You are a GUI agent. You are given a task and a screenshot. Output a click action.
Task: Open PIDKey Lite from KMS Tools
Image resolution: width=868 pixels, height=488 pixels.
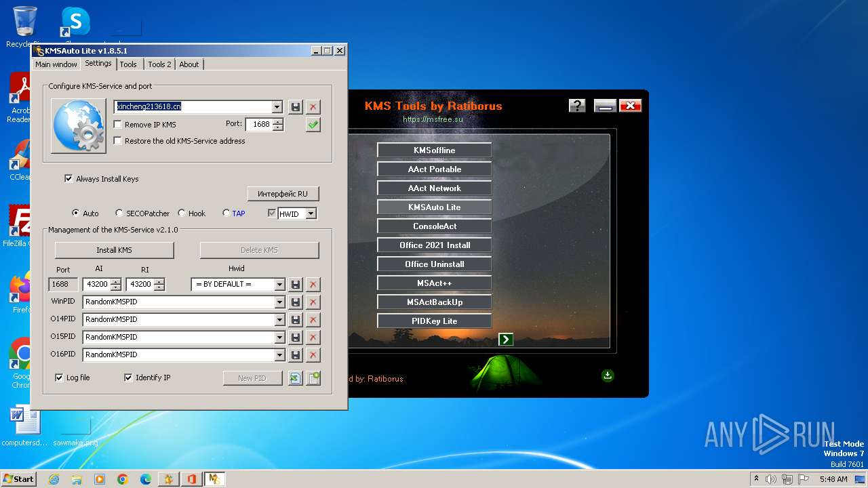point(435,321)
